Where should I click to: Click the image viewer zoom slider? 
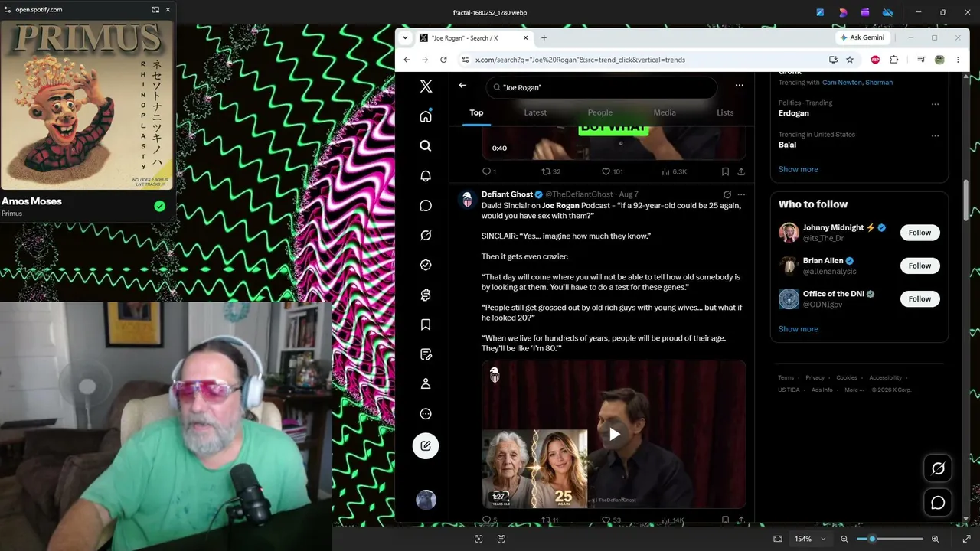pyautogui.click(x=890, y=539)
